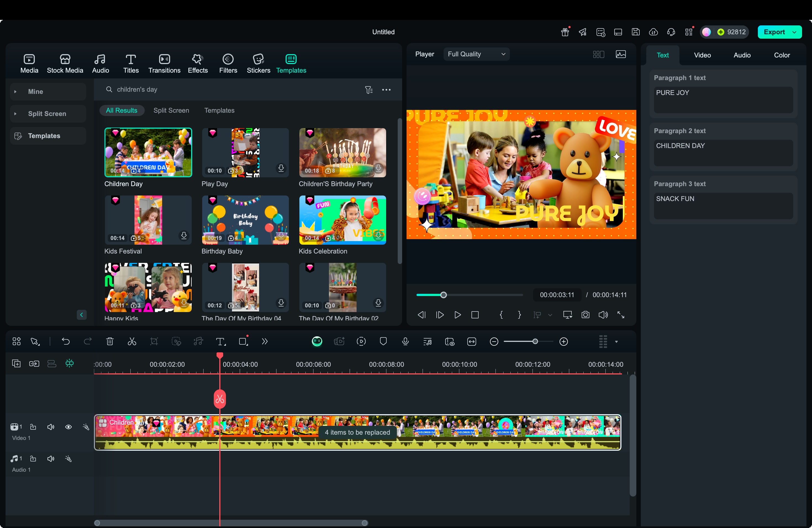This screenshot has height=528, width=812.
Task: Open the Media panel
Action: [29, 64]
